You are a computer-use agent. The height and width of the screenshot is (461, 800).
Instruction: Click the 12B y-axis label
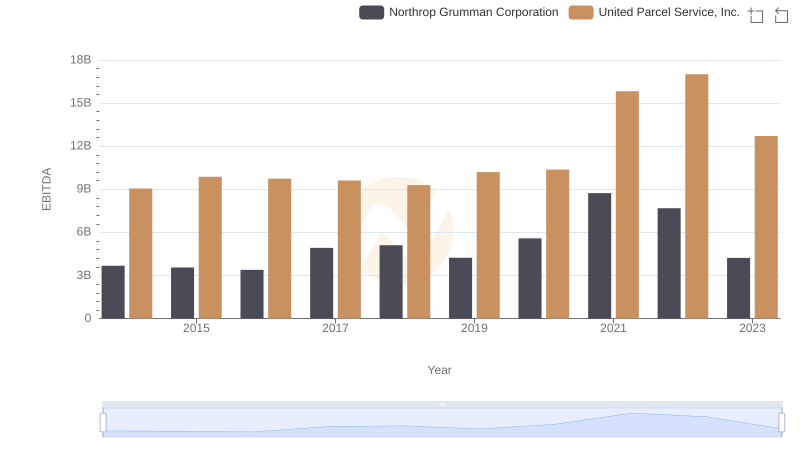pos(81,146)
